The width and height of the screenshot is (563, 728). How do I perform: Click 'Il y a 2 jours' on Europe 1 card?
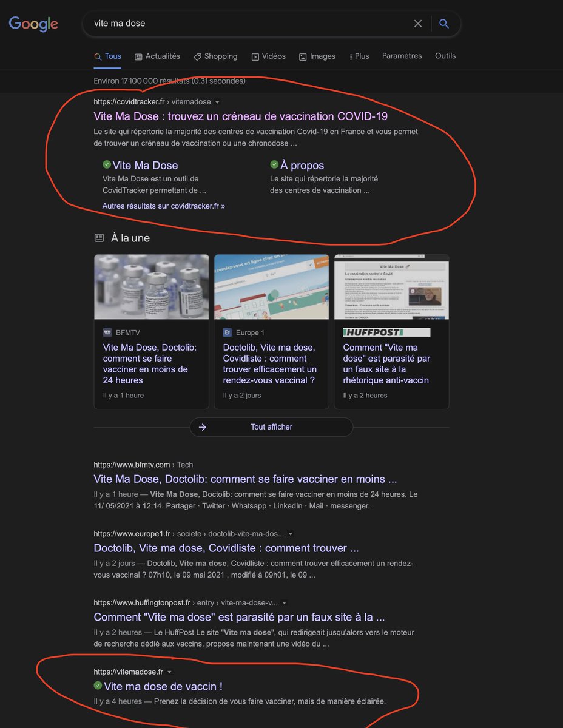(x=242, y=395)
